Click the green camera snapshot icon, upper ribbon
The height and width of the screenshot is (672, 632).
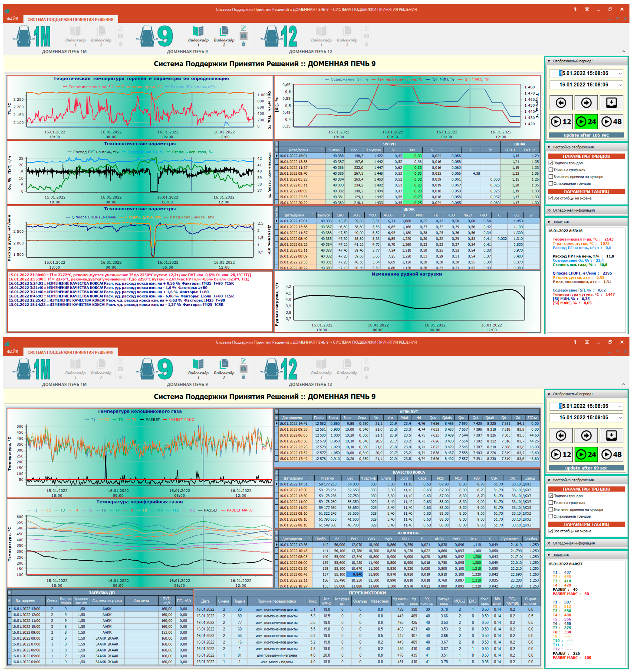pyautogui.click(x=243, y=36)
